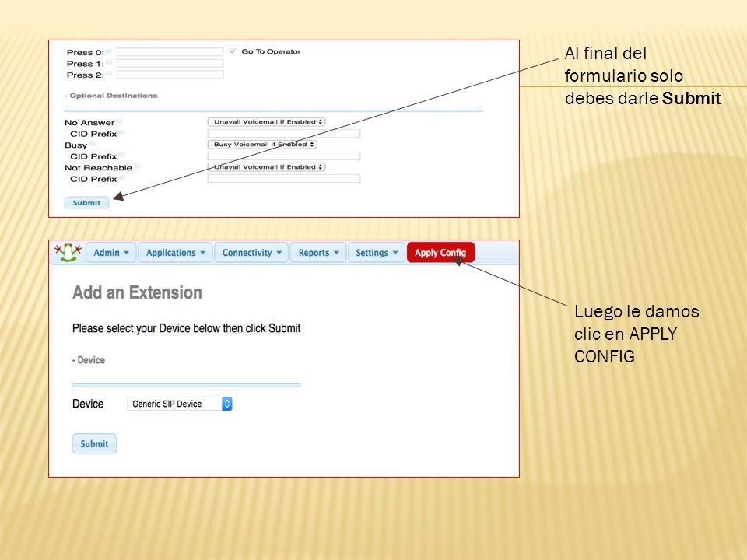
Task: Open the Reports menu
Action: (x=318, y=252)
